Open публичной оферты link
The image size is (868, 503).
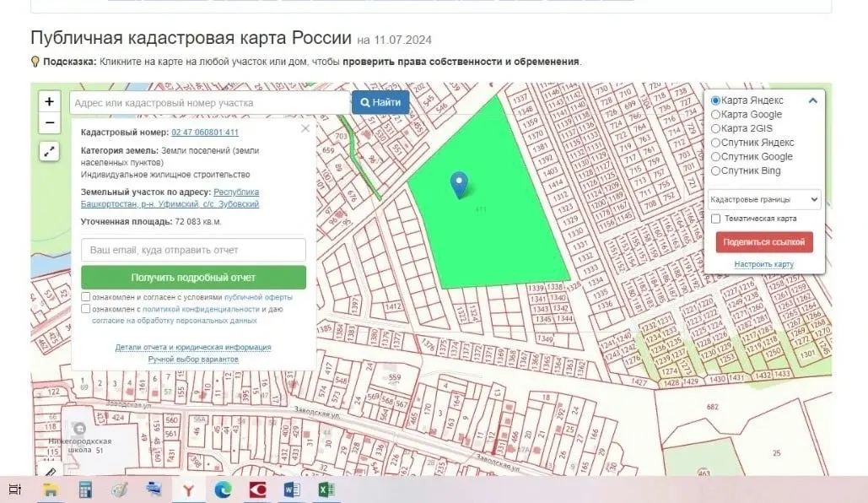(x=258, y=297)
